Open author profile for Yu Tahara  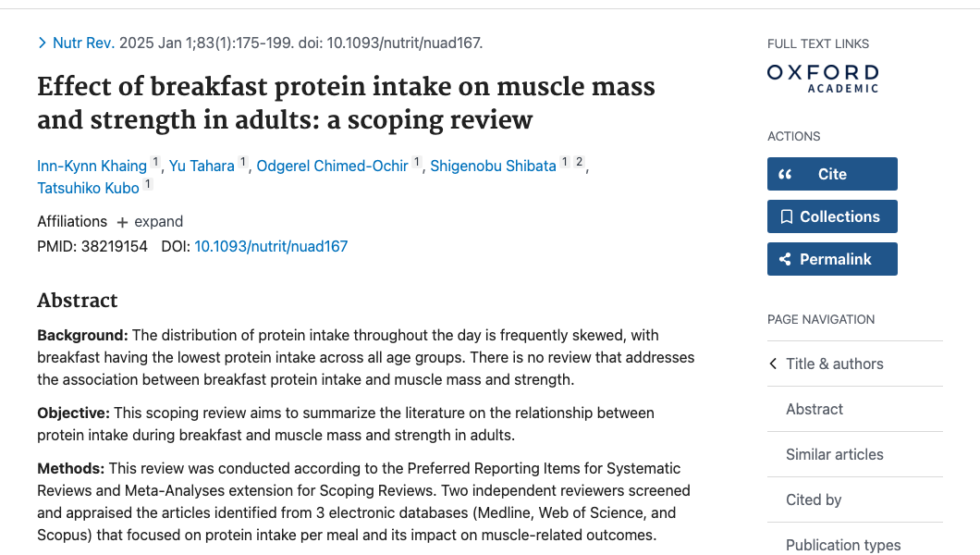click(201, 166)
